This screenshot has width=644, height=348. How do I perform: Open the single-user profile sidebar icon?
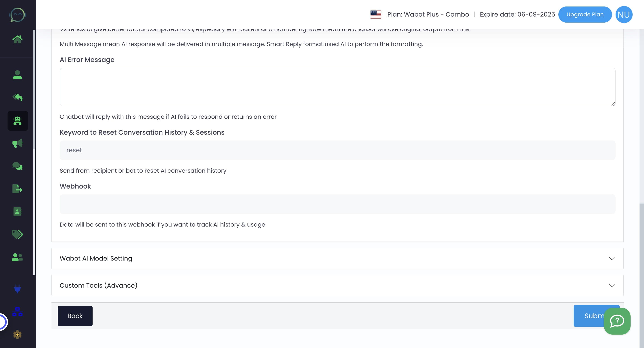[17, 75]
